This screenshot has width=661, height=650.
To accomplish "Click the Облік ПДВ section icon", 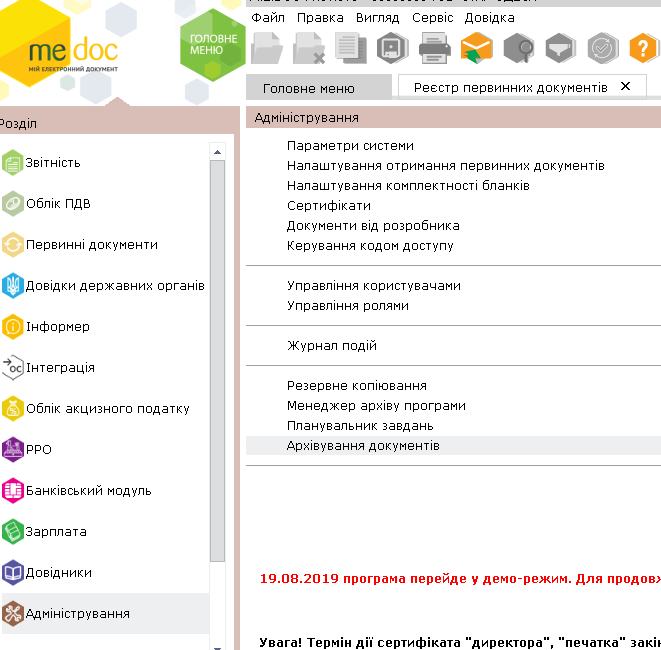I will tap(13, 203).
